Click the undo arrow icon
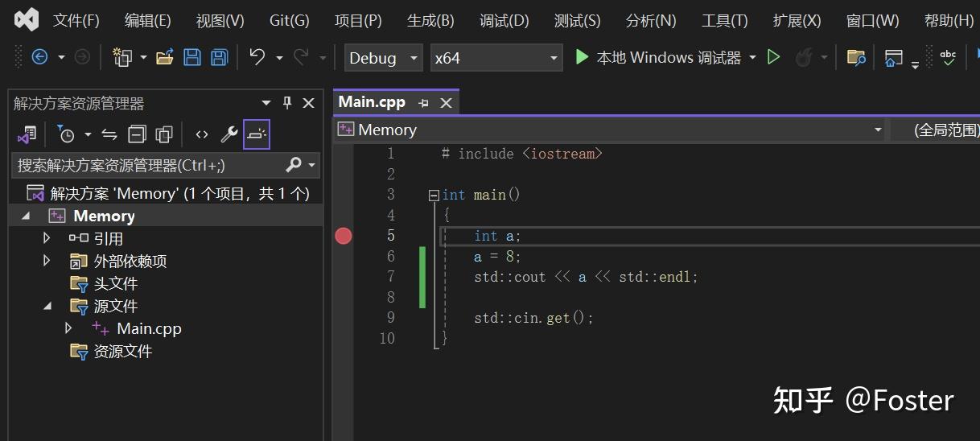This screenshot has height=441, width=980. pos(257,57)
